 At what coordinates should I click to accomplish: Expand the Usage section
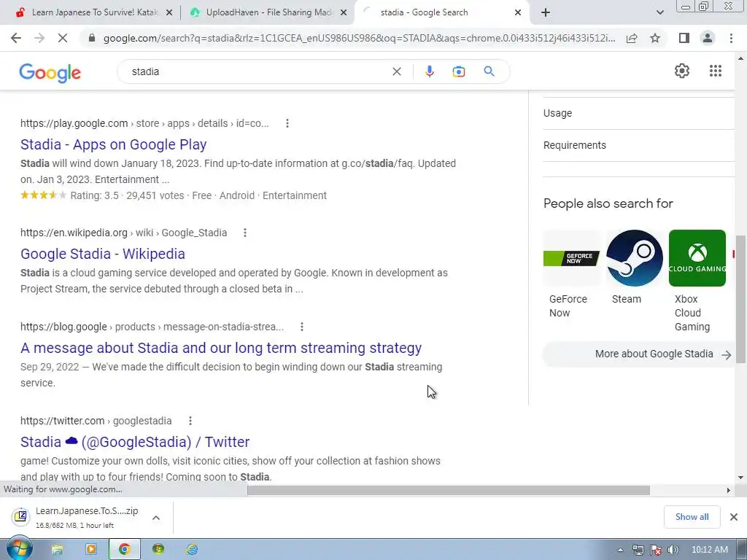pos(639,113)
